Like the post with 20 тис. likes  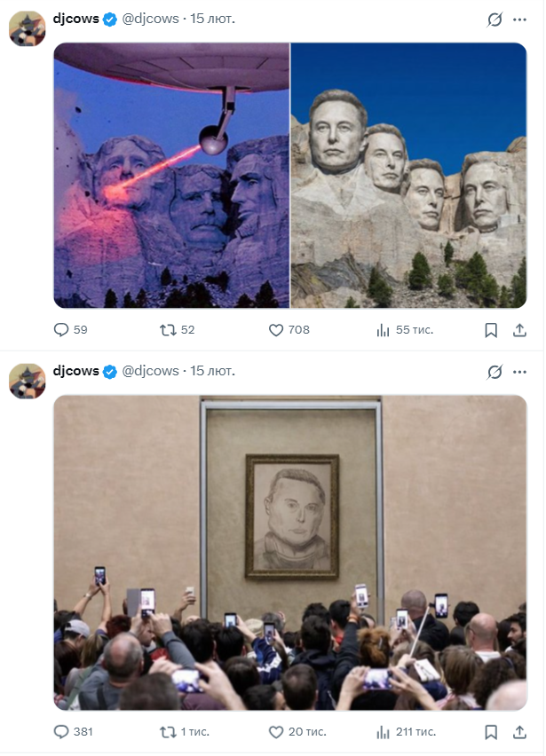pos(276,732)
